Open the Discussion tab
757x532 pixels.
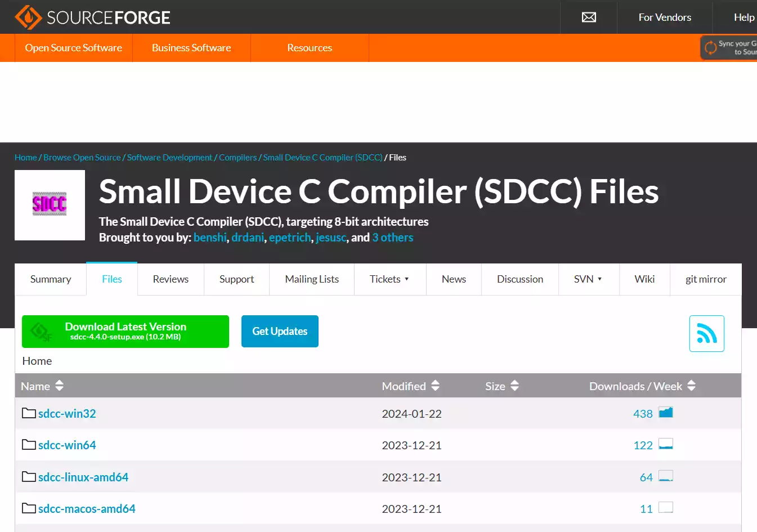[x=520, y=279]
